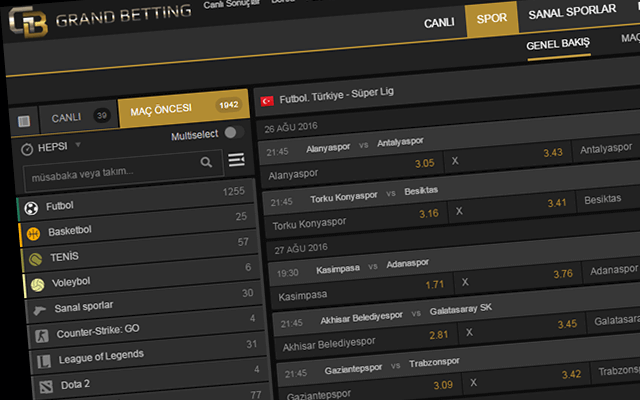Click the Counter-Strike: GO icon
This screenshot has height=400, width=640.
pyautogui.click(x=42, y=336)
